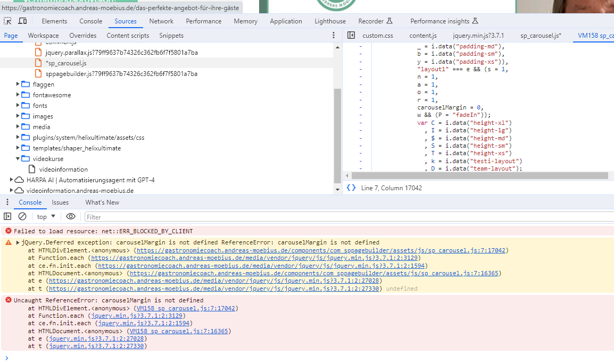The image size is (614, 364).
Task: Open live expression eye icon
Action: click(x=71, y=217)
